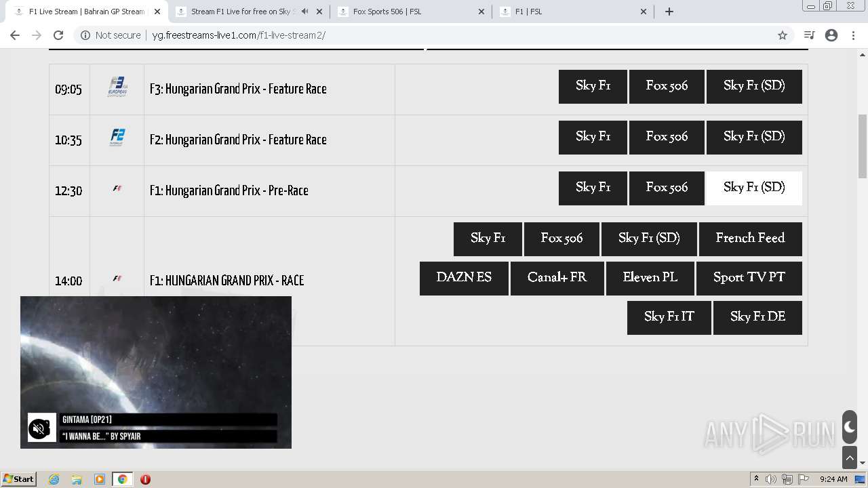Image resolution: width=868 pixels, height=488 pixels.
Task: Open Sky F1 stream for Pre-Race
Action: point(593,188)
